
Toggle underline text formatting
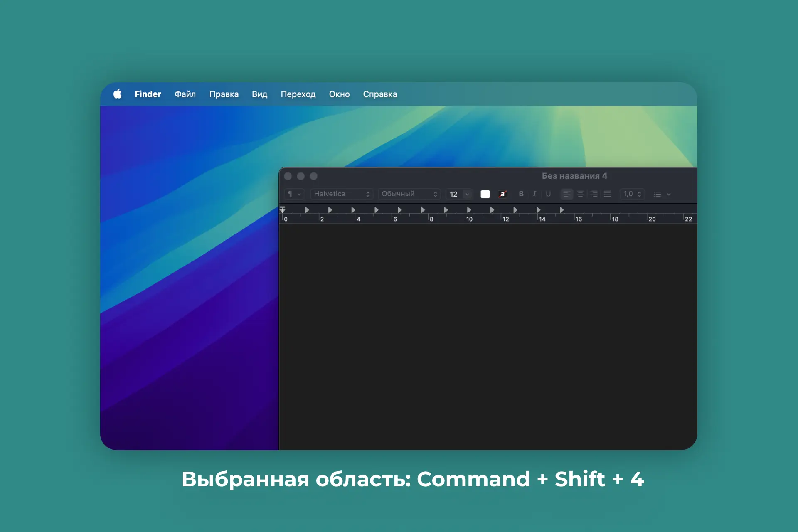(x=548, y=194)
